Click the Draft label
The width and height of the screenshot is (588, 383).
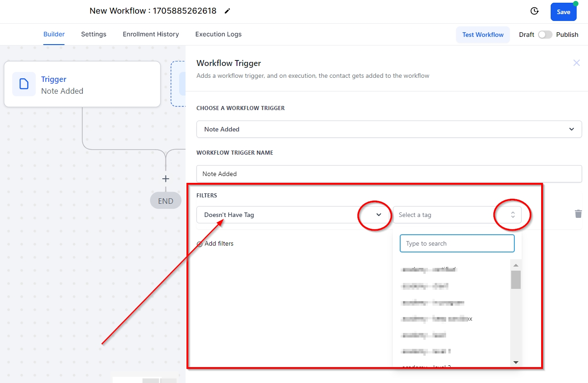click(x=527, y=35)
